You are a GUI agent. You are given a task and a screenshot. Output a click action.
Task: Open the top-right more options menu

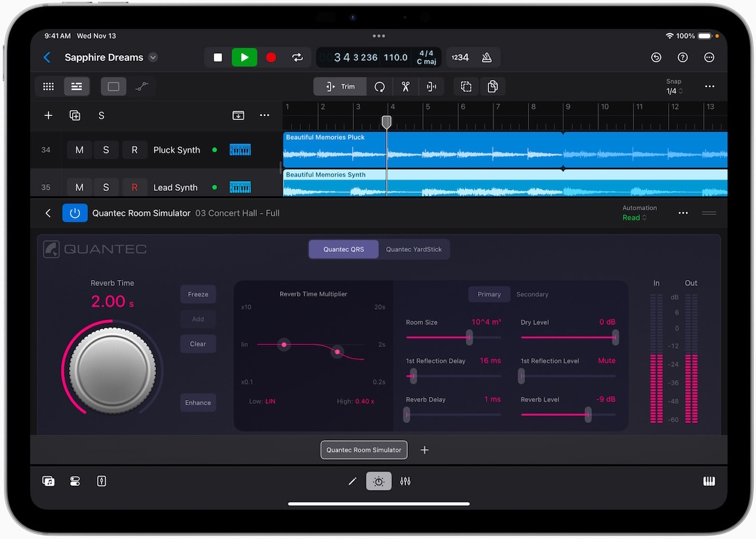coord(709,57)
